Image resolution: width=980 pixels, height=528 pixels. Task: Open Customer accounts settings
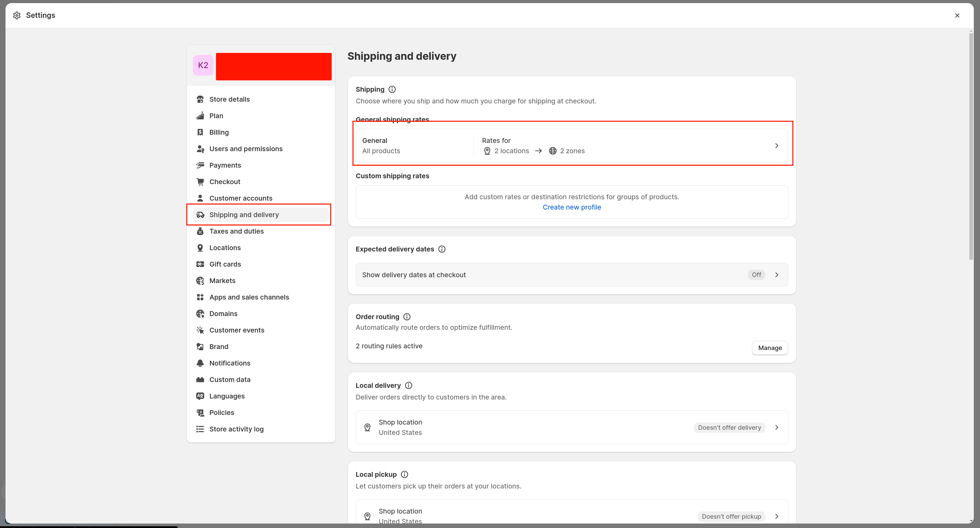click(x=261, y=198)
